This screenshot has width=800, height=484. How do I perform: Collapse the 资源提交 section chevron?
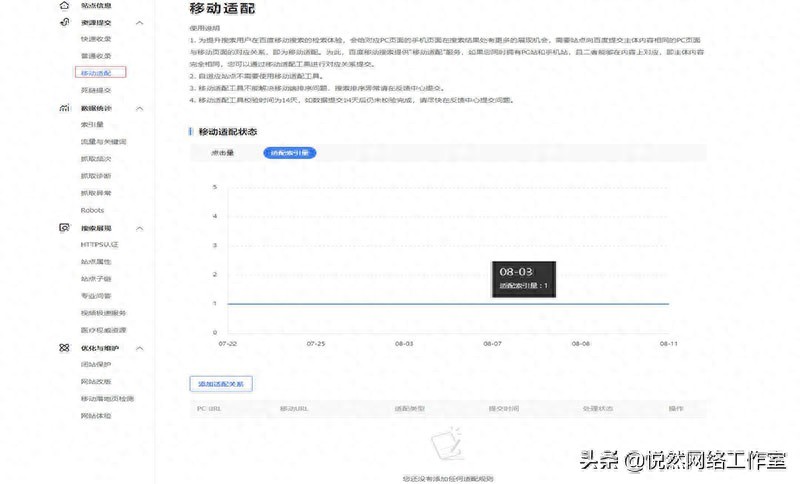[x=140, y=23]
